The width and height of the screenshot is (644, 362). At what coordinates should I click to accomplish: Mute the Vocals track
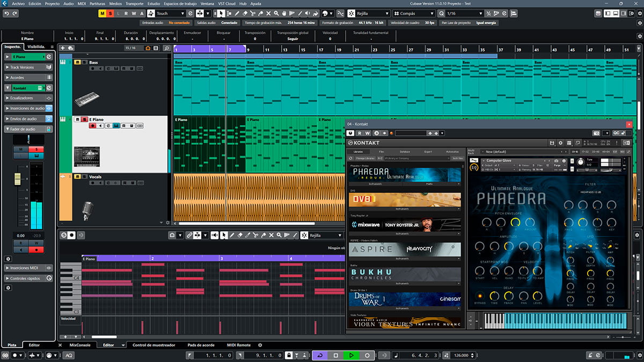[77, 176]
